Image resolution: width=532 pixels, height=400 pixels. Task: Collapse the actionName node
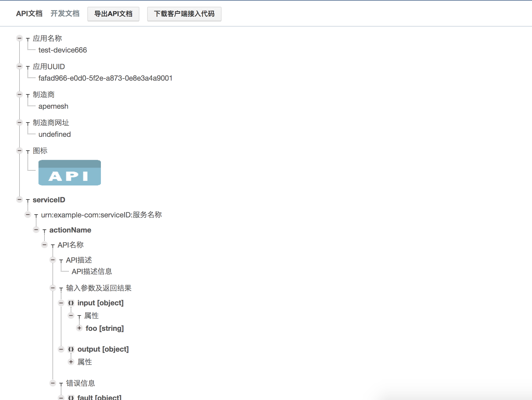(x=36, y=230)
